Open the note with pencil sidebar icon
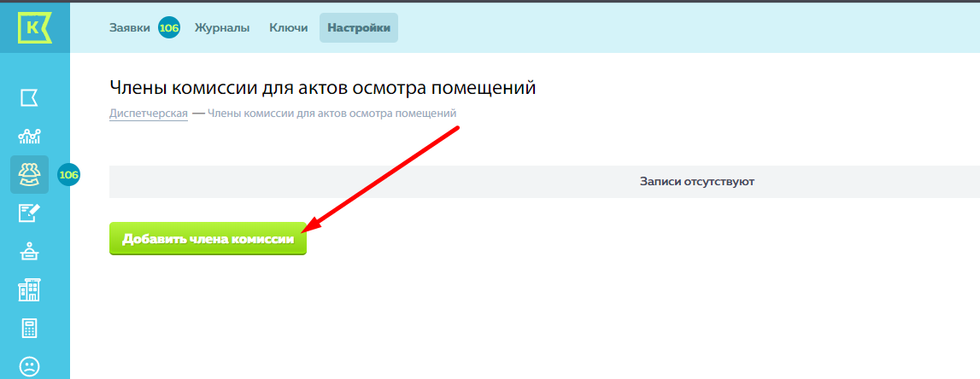Image resolution: width=980 pixels, height=379 pixels. pyautogui.click(x=29, y=213)
